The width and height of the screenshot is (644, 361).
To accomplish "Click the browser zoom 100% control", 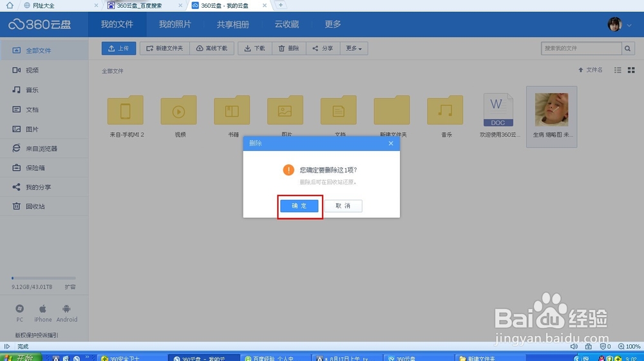I will [x=629, y=347].
